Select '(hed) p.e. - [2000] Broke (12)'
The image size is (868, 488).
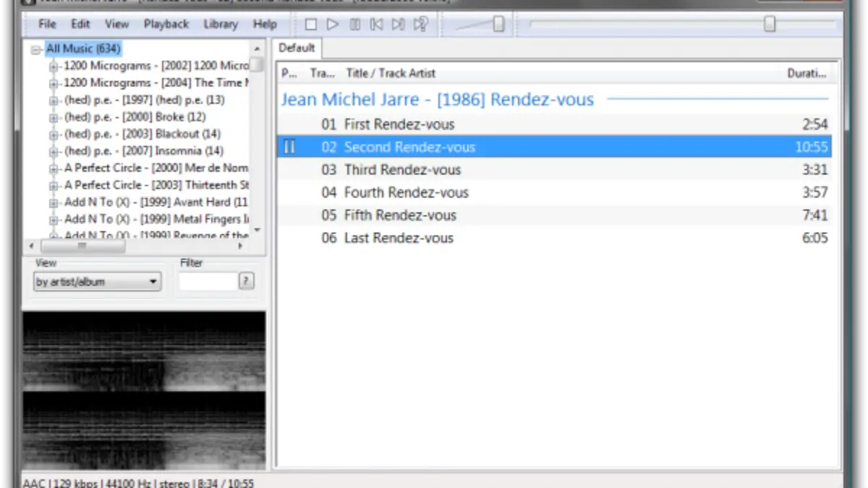(135, 117)
